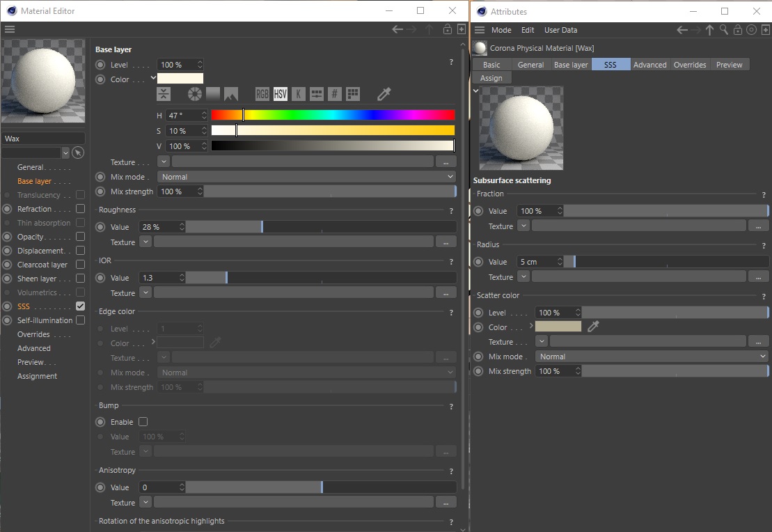Click help question mark for Scatter color

[x=764, y=297]
